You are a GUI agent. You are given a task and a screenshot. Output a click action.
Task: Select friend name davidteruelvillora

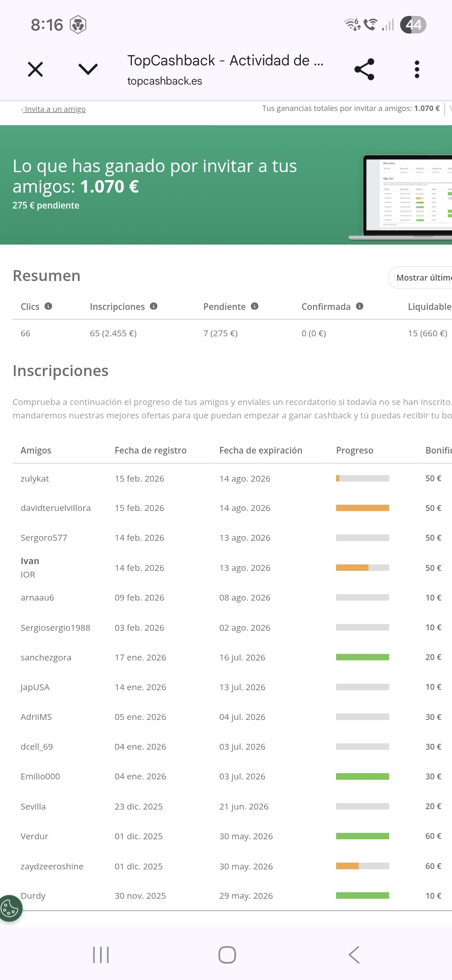click(x=56, y=508)
